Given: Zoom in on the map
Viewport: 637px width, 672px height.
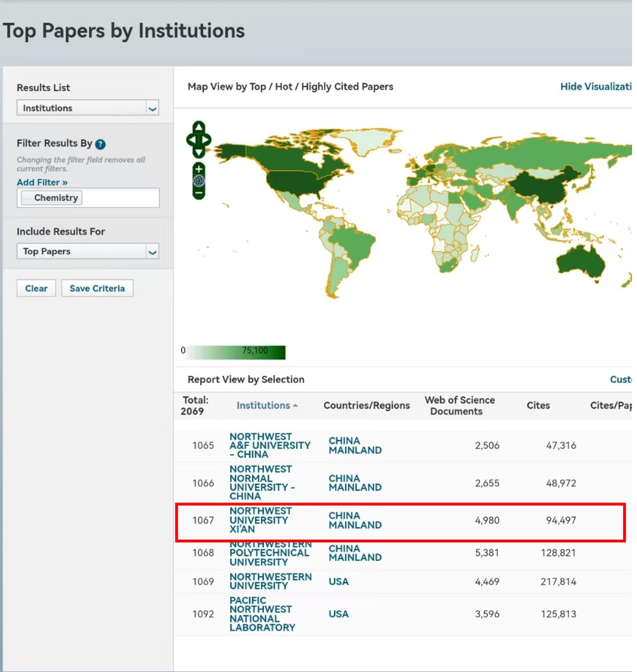Looking at the screenshot, I should point(199,169).
